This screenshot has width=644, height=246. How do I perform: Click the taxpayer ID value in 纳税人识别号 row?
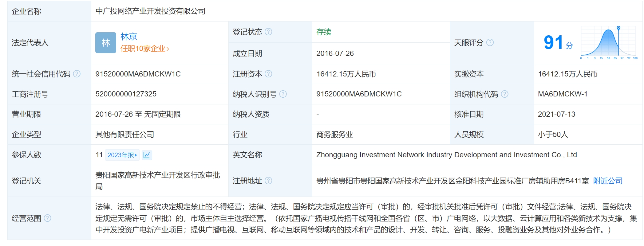pyautogui.click(x=359, y=94)
